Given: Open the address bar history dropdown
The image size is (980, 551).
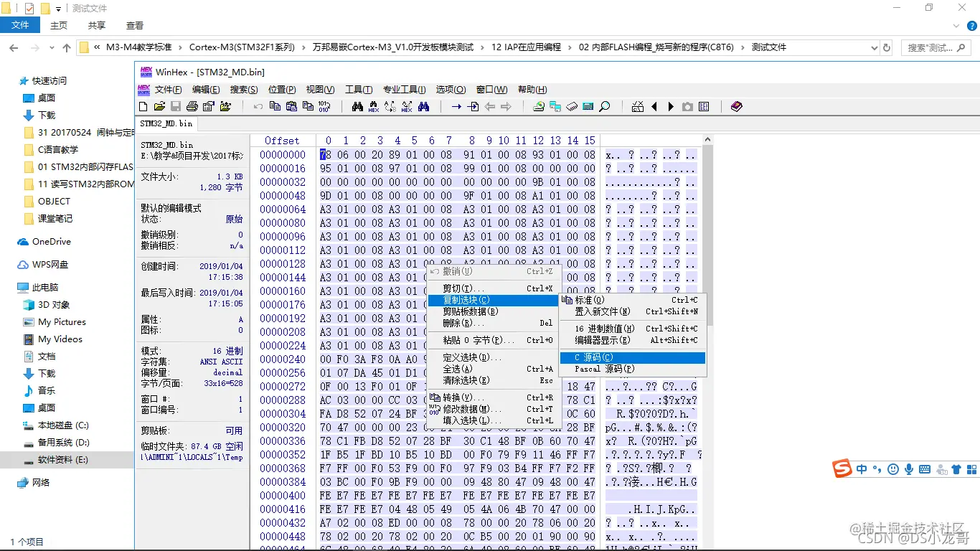Looking at the screenshot, I should pyautogui.click(x=874, y=47).
